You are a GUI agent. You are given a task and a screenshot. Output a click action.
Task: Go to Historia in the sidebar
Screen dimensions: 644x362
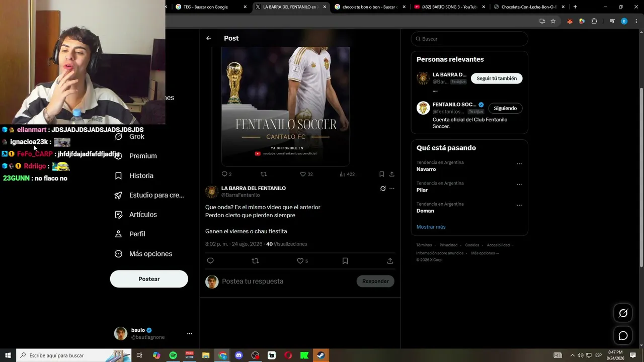tap(134, 175)
